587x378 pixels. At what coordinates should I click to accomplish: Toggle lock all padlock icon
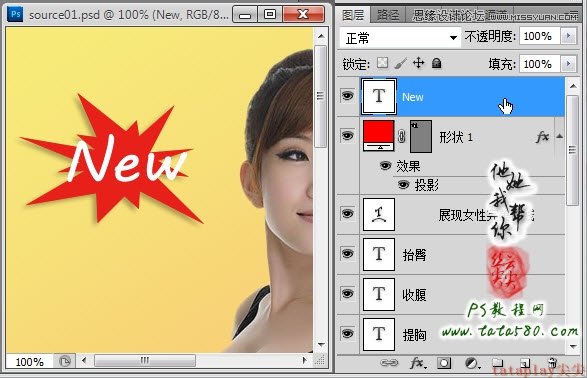pyautogui.click(x=436, y=63)
